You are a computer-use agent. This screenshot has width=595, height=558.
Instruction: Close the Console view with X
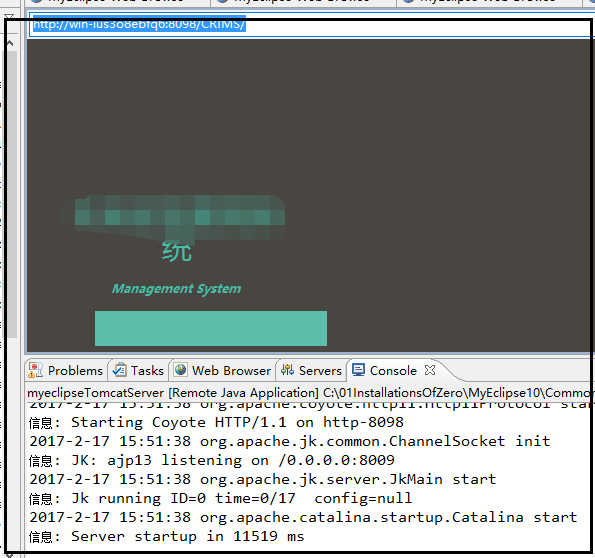[430, 370]
